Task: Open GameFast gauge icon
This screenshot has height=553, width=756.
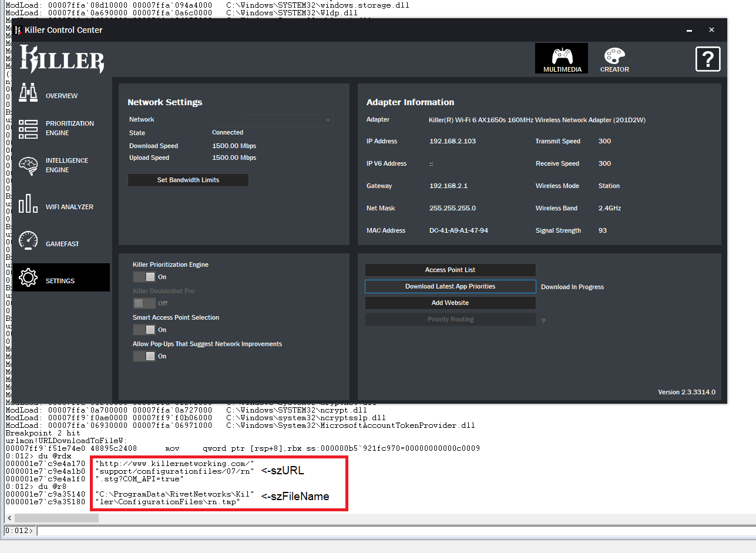Action: (28, 241)
